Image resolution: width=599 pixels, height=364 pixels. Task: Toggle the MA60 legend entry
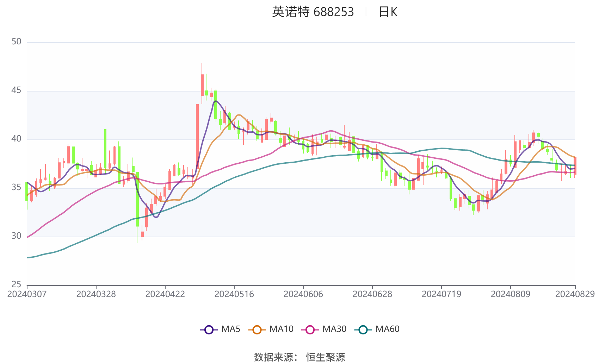click(x=377, y=330)
